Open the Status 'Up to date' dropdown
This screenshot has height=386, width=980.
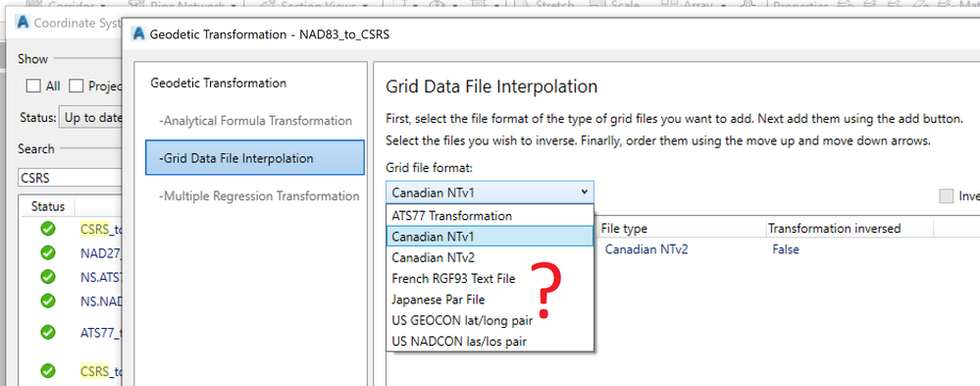90,118
